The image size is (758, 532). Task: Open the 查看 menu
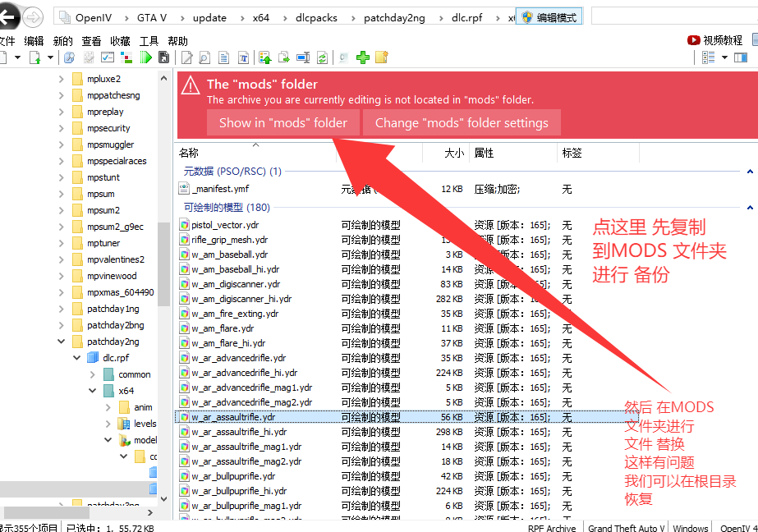point(91,41)
